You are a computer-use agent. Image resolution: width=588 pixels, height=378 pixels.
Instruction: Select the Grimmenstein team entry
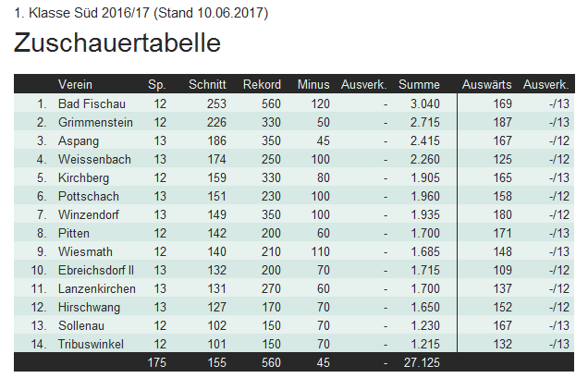(94, 122)
